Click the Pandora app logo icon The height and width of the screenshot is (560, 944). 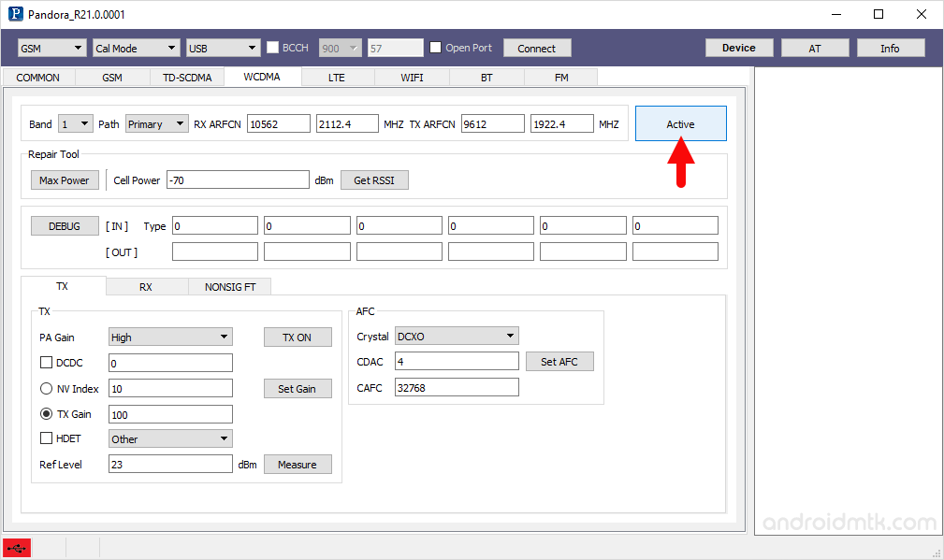point(15,14)
